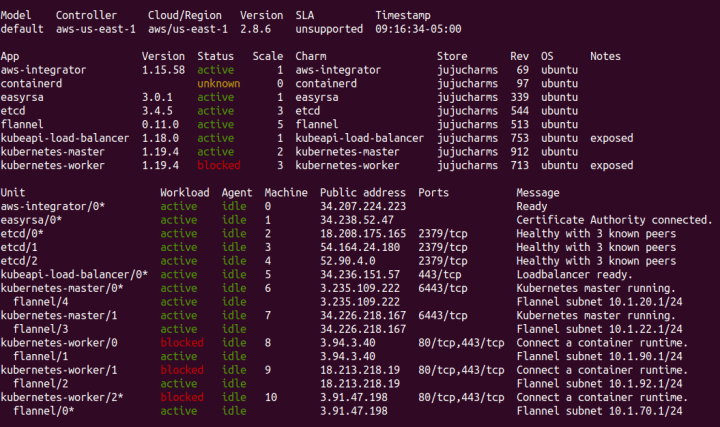Screen dimensions: 720x427
Task: Click the unit 'kubernetes-master/1'
Action: (59, 315)
